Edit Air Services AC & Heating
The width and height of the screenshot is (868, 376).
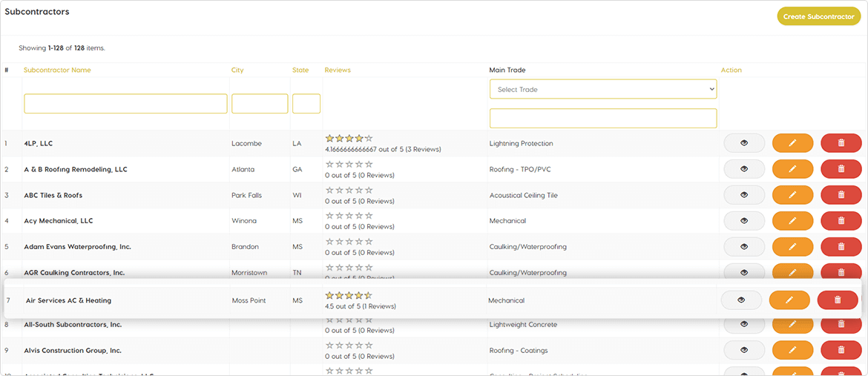[789, 300]
